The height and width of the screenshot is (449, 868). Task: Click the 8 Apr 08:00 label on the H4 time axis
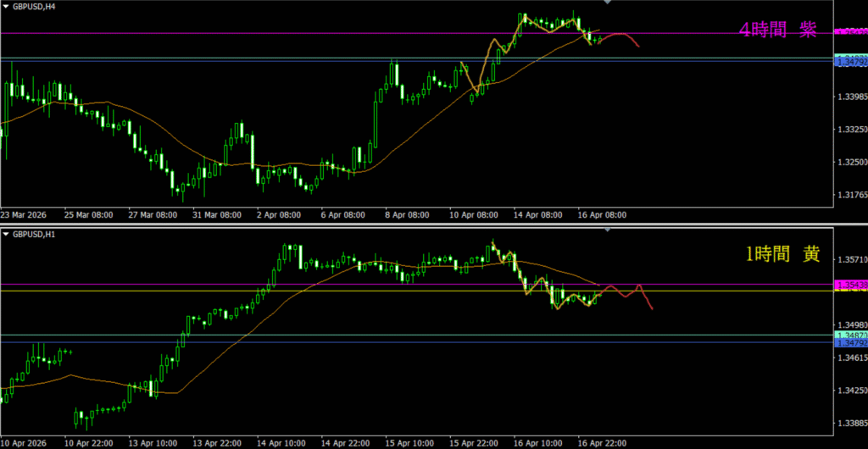[x=409, y=215]
